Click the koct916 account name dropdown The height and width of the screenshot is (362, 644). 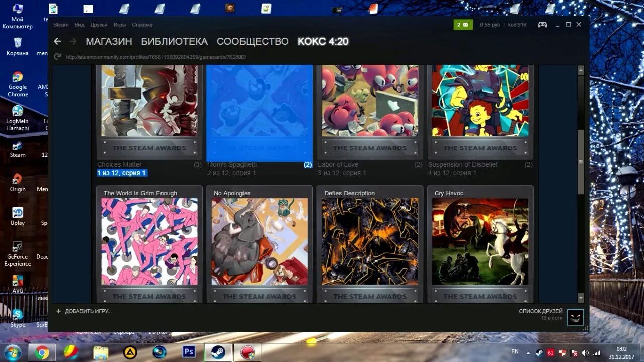pyautogui.click(x=517, y=25)
